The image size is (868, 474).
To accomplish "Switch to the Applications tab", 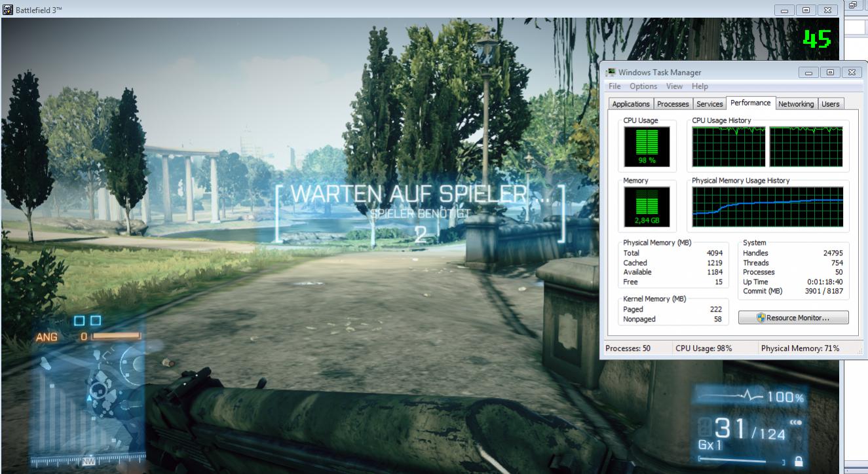I will 631,104.
